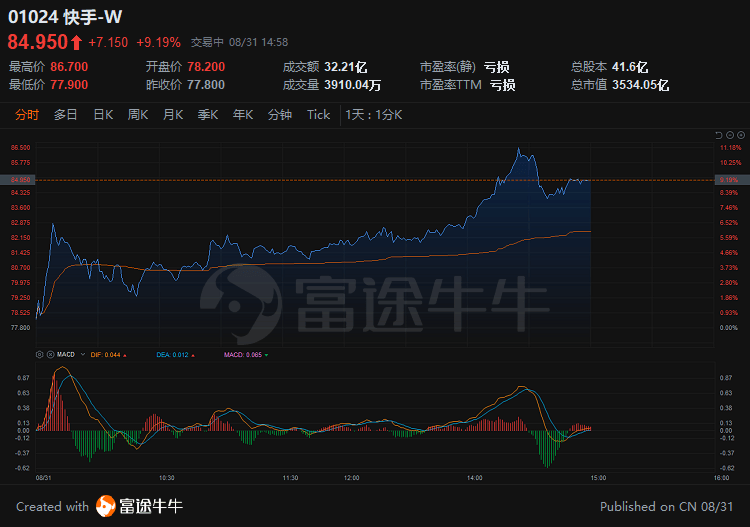
Task: Open the 分钟 minute chart tab
Action: 280,115
